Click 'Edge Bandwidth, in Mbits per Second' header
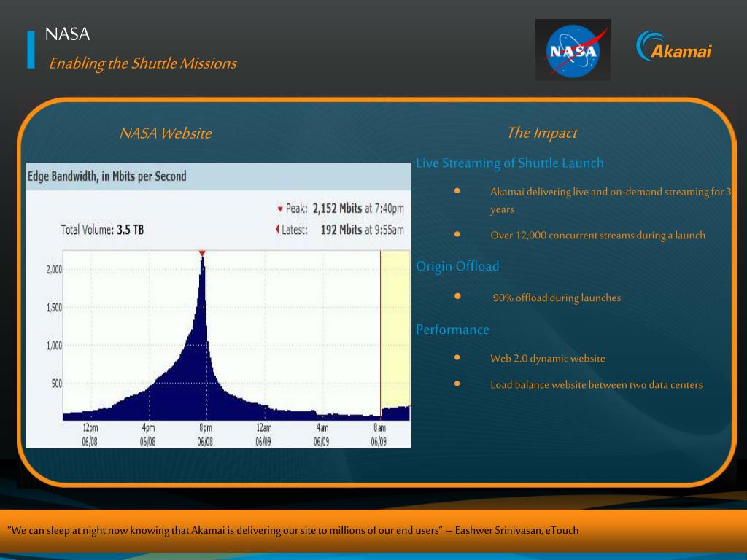Screen dimensions: 747x560 pyautogui.click(x=107, y=176)
